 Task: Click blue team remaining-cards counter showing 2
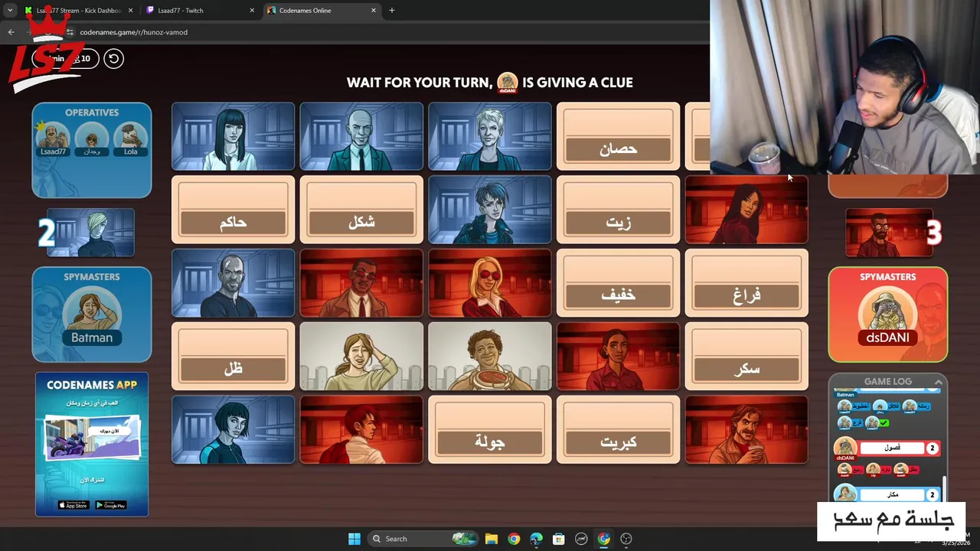click(47, 233)
